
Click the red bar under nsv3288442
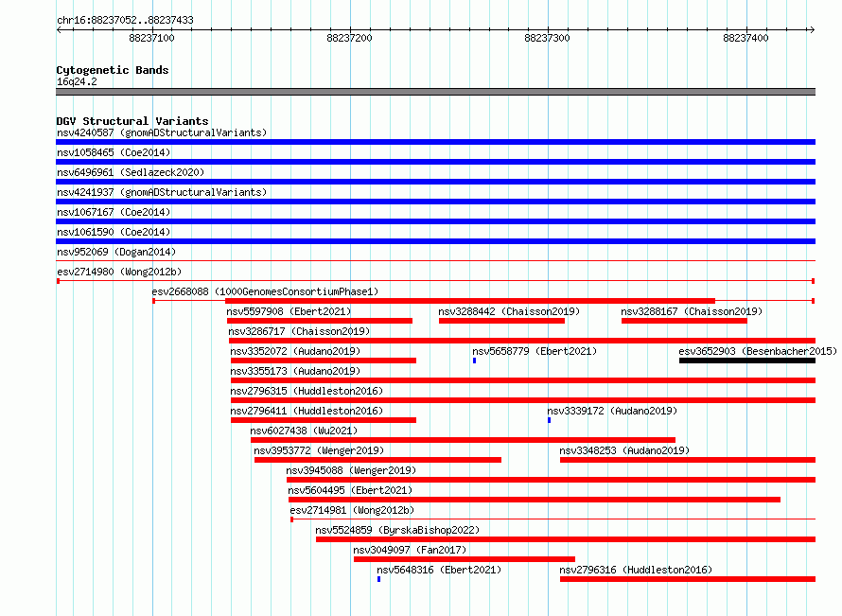tap(501, 321)
